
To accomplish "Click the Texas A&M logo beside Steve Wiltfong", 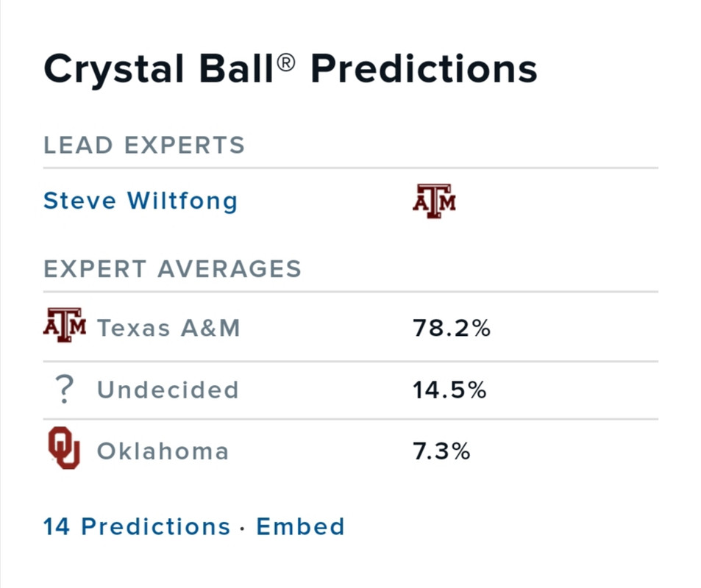I will click(434, 201).
